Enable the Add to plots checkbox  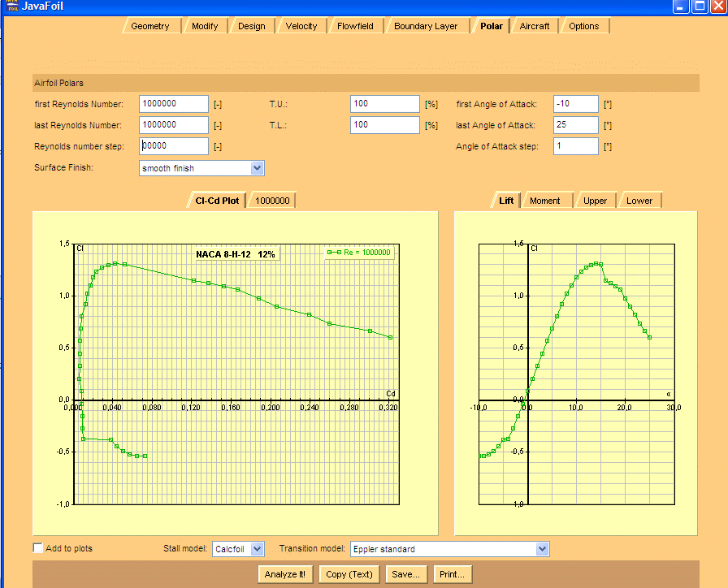pyautogui.click(x=38, y=548)
